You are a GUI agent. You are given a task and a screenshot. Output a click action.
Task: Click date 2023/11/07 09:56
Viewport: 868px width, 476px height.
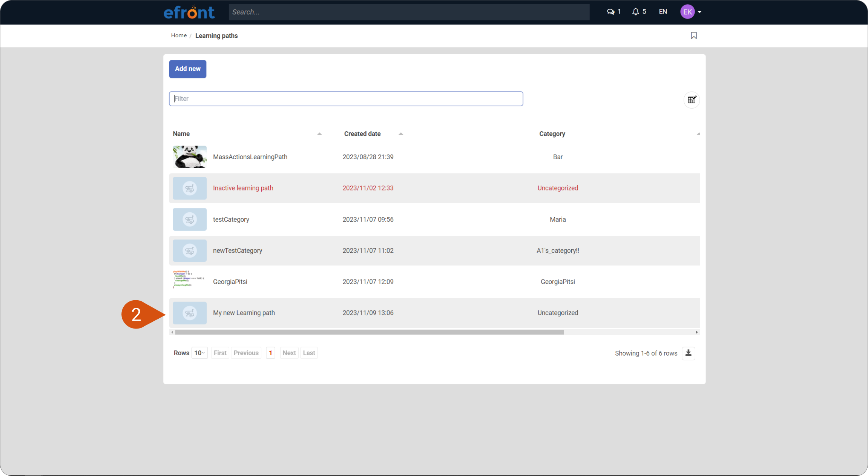pyautogui.click(x=368, y=220)
